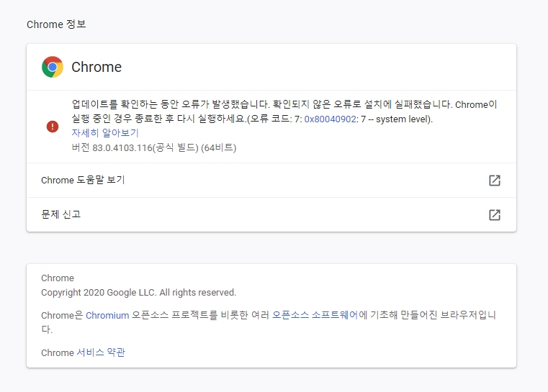548x392 pixels.
Task: Click the red update error icon
Action: [53, 127]
